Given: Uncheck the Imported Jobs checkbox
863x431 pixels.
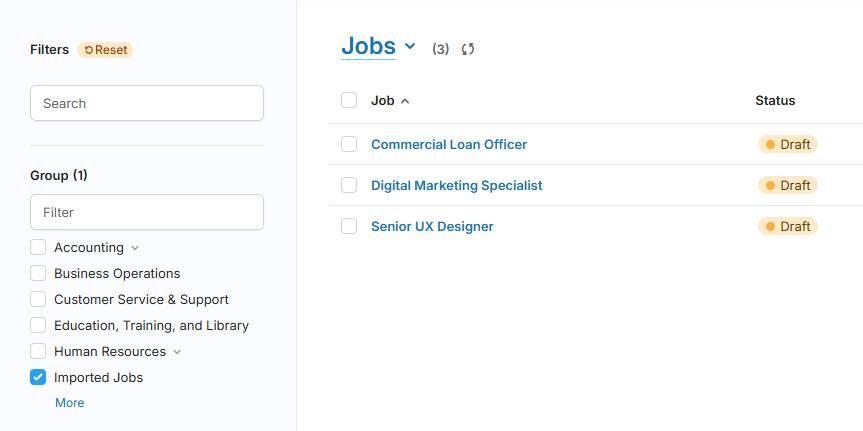Looking at the screenshot, I should (38, 377).
